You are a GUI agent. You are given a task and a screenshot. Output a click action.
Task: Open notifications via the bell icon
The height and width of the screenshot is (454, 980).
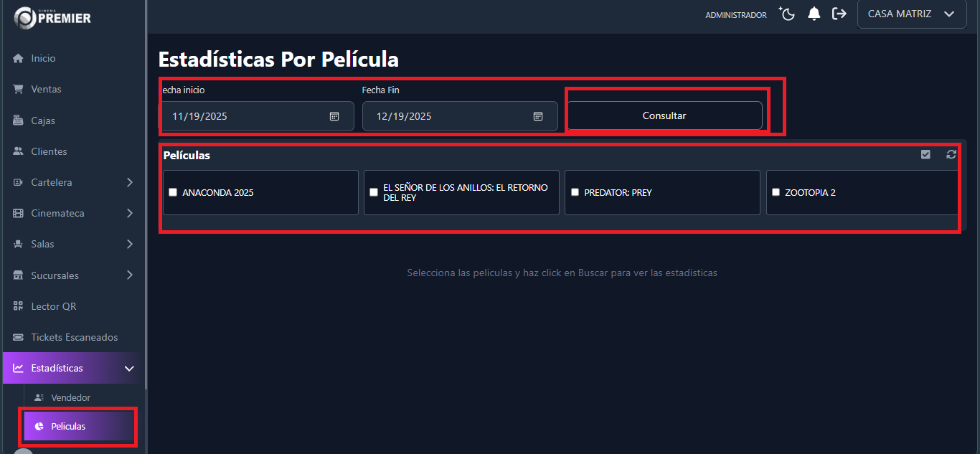click(x=814, y=13)
